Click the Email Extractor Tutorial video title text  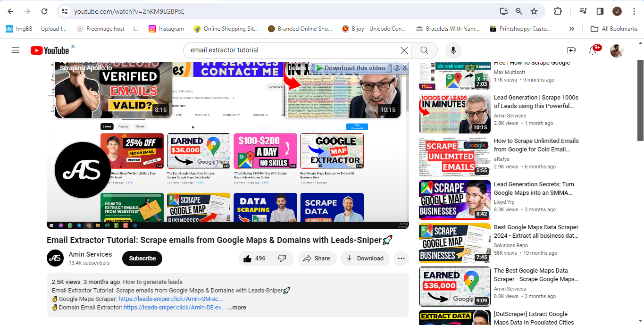pyautogui.click(x=219, y=240)
